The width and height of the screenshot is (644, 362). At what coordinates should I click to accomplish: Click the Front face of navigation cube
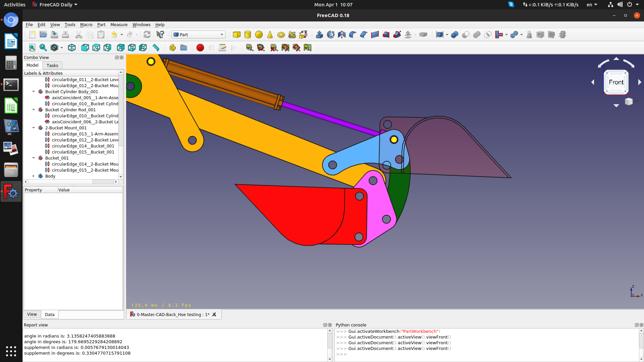pyautogui.click(x=616, y=82)
